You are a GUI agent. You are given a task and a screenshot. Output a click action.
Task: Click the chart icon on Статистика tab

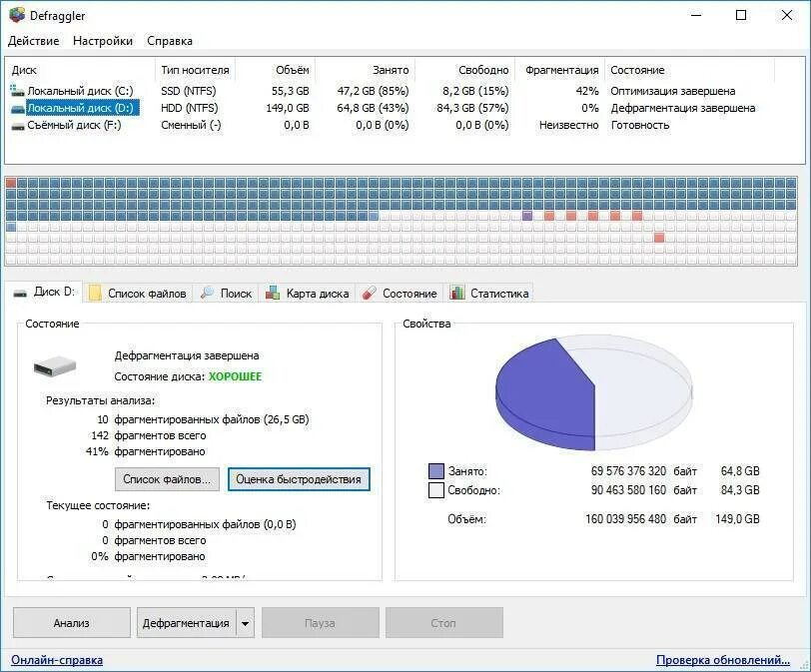[456, 293]
